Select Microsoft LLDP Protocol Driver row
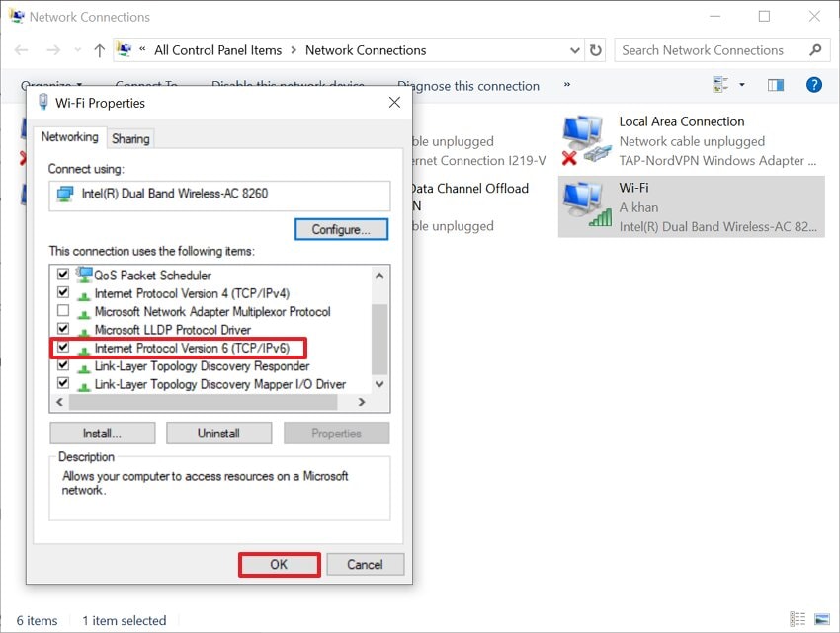The image size is (840, 633). (x=173, y=330)
